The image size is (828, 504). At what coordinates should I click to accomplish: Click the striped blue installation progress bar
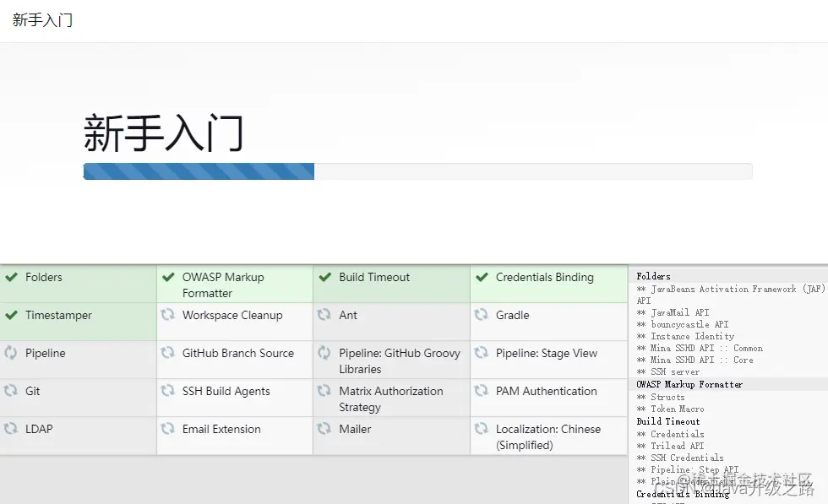(x=199, y=171)
